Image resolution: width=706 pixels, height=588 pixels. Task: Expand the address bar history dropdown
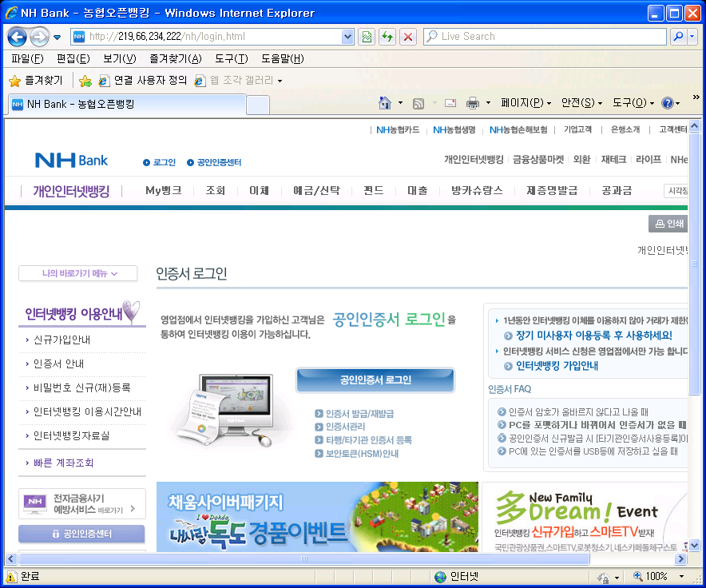tap(347, 37)
